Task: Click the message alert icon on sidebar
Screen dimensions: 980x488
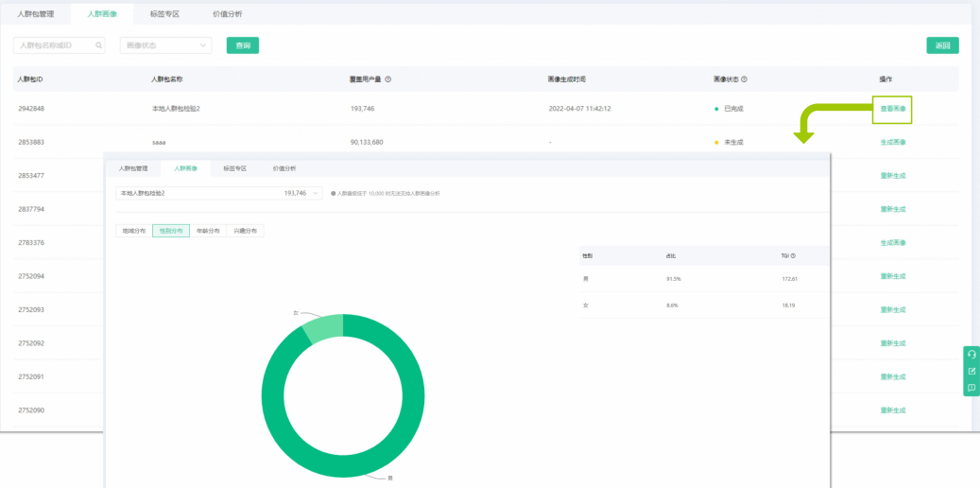Action: [x=971, y=388]
